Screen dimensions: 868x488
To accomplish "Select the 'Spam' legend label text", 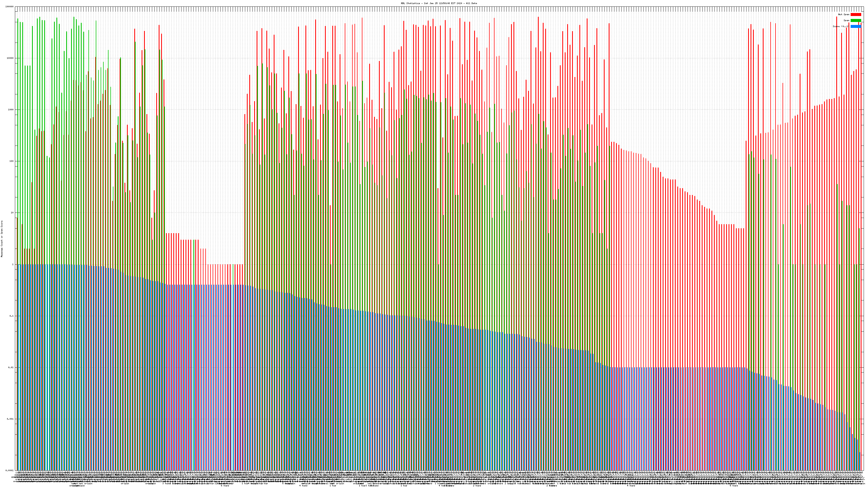I will pyautogui.click(x=846, y=21).
